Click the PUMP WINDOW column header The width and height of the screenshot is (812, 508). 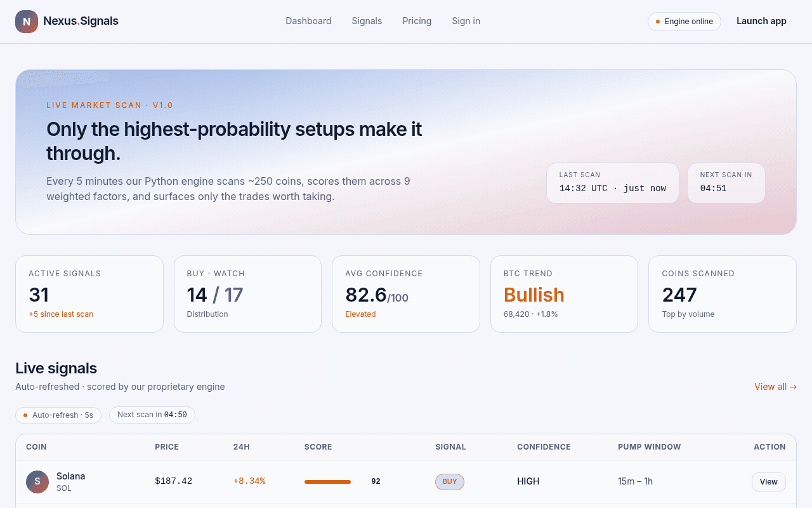[650, 447]
